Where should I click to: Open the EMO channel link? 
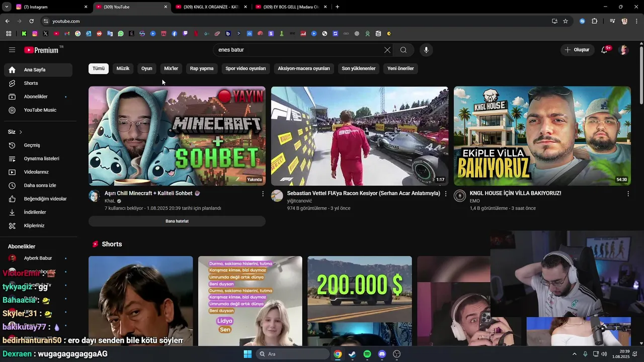coord(474,201)
